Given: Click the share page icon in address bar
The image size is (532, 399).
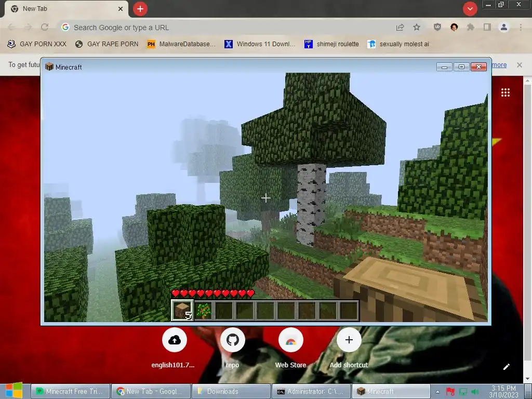Looking at the screenshot, I should 400,28.
